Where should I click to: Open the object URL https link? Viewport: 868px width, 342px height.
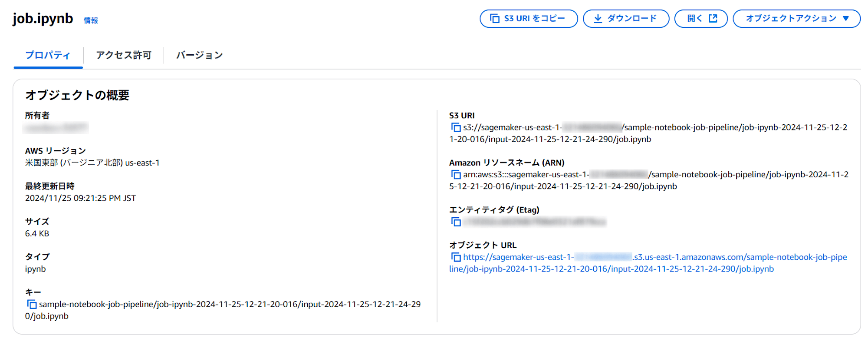point(648,263)
